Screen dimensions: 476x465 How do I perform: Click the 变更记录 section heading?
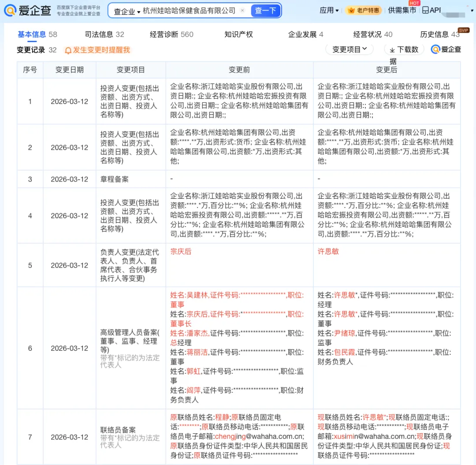click(31, 50)
